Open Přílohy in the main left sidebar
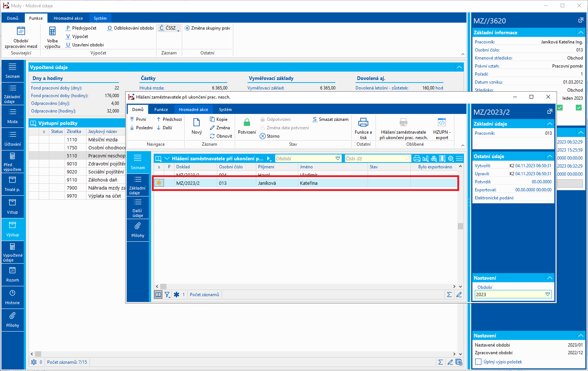 tap(12, 320)
